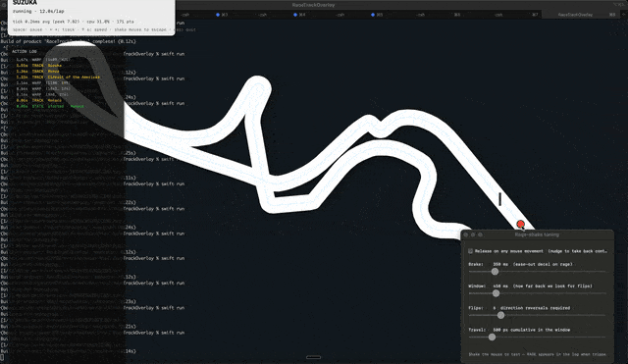Viewport: 628px width, 364px height.
Task: Click the 'running · 12.0s/lap' status text
Action: pos(38,11)
